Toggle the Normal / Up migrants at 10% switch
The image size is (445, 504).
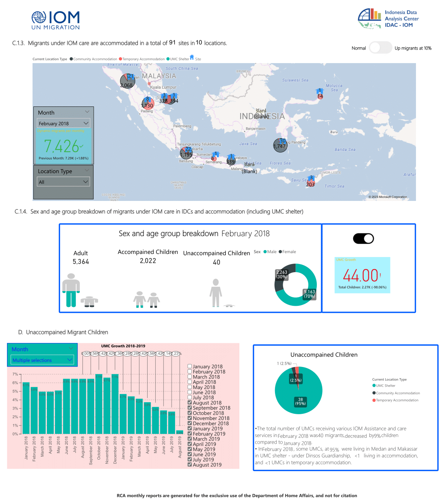tap(380, 48)
